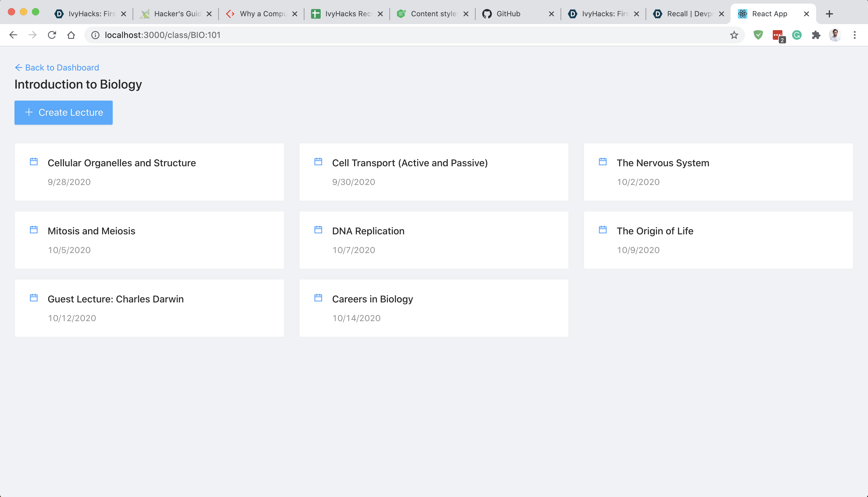Click the Create Lecture button
This screenshot has width=868, height=497.
64,112
